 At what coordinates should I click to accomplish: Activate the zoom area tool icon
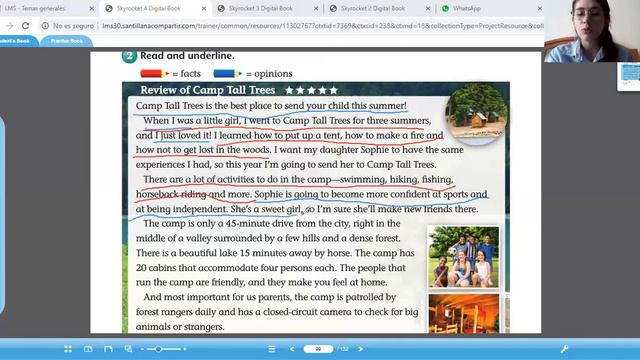pos(128,349)
